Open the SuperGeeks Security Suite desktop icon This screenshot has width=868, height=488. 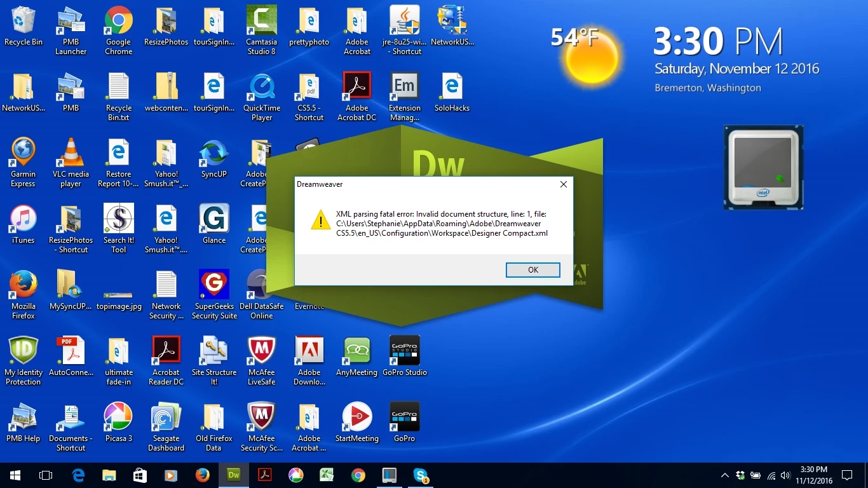pos(214,295)
